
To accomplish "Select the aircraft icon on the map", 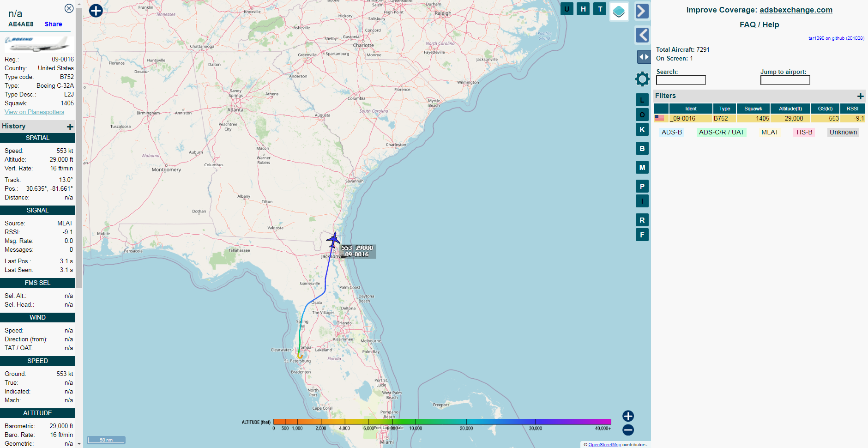I will click(333, 240).
